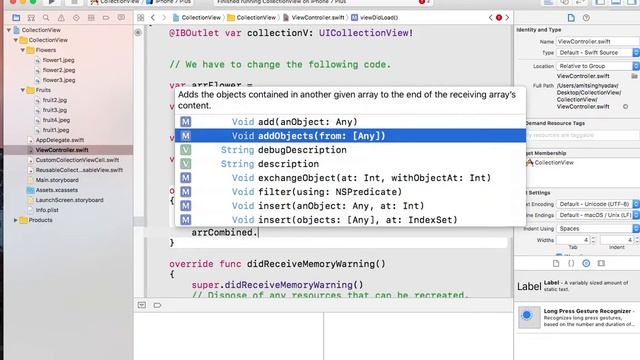Open the Type dropdown (Default - Swift Source)
640x360 pixels.
coord(598,53)
